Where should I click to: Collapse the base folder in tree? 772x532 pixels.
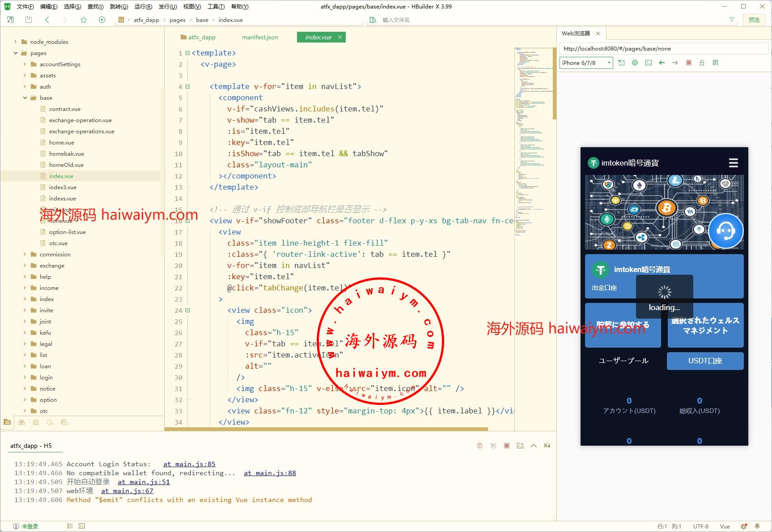pos(25,98)
